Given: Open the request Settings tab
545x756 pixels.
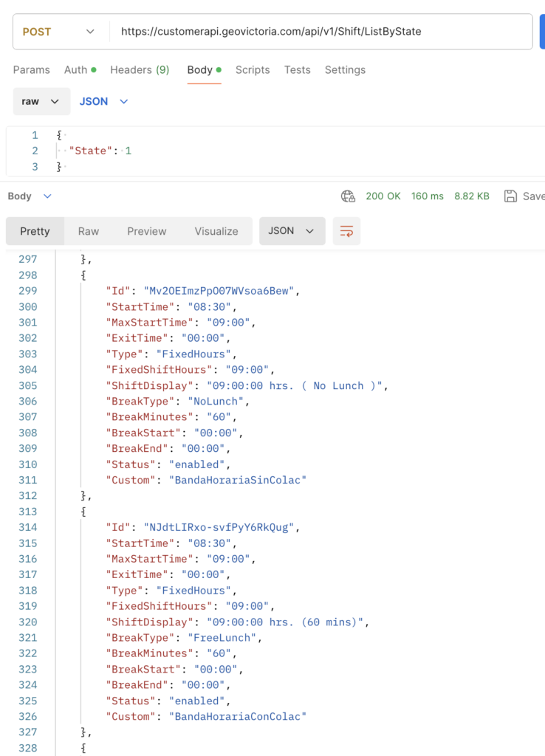Looking at the screenshot, I should point(345,70).
